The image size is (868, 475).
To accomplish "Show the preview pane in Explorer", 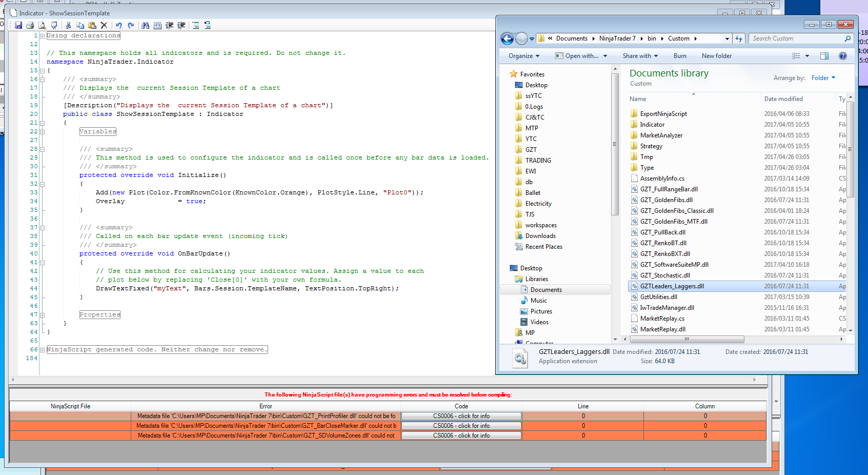I will (x=824, y=56).
